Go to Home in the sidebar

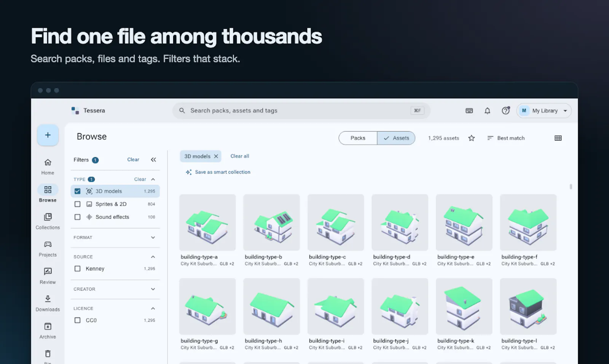(48, 167)
